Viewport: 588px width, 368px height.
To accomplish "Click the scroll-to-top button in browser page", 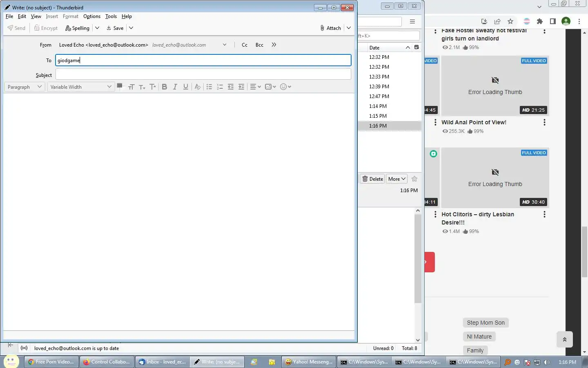I will pyautogui.click(x=565, y=339).
